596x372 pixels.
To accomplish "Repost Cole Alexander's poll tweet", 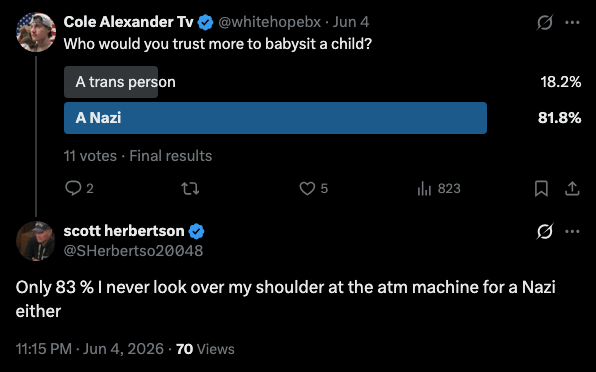I will (190, 188).
